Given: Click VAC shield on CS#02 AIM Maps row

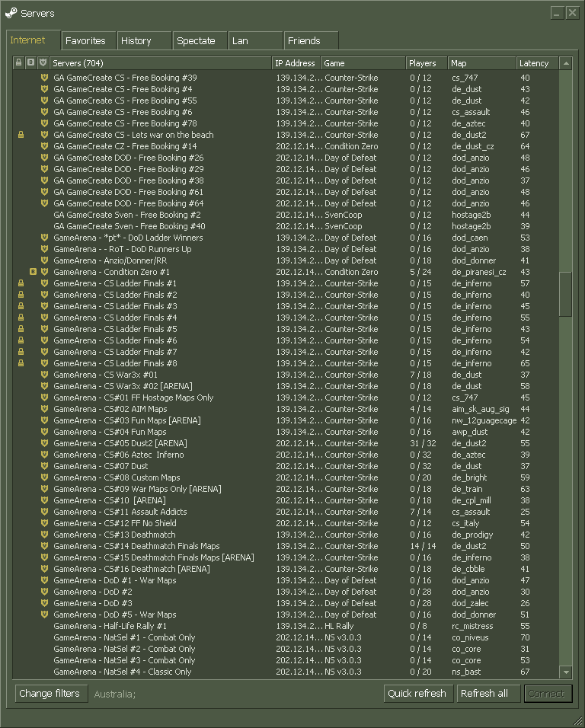Looking at the screenshot, I should pos(45,409).
